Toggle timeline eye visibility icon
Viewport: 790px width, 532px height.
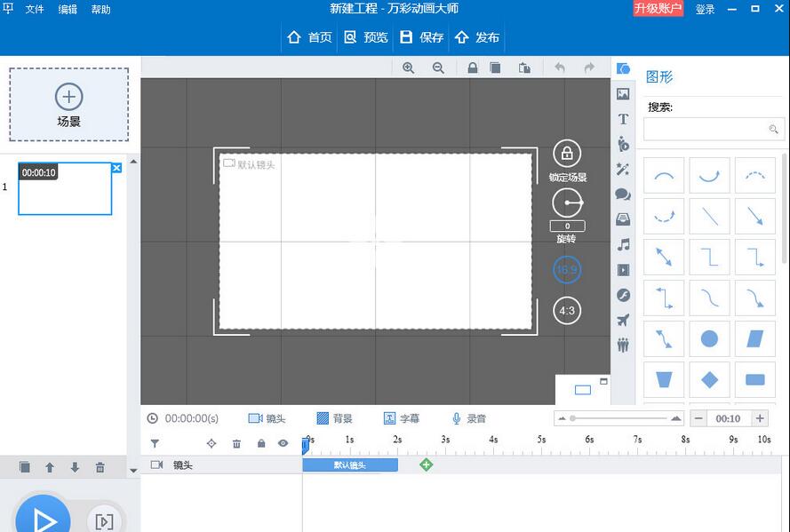283,443
